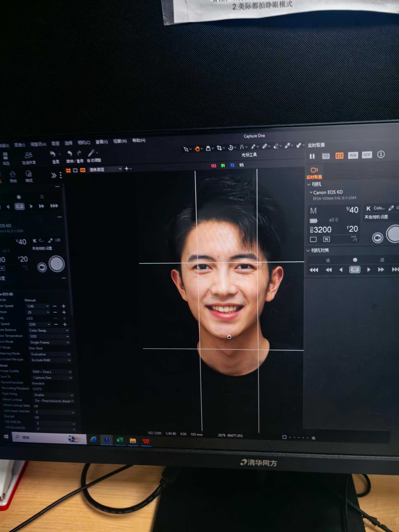Select the 实时取景 tool tab
Screen dimensions: 399x532
pyautogui.click(x=314, y=173)
